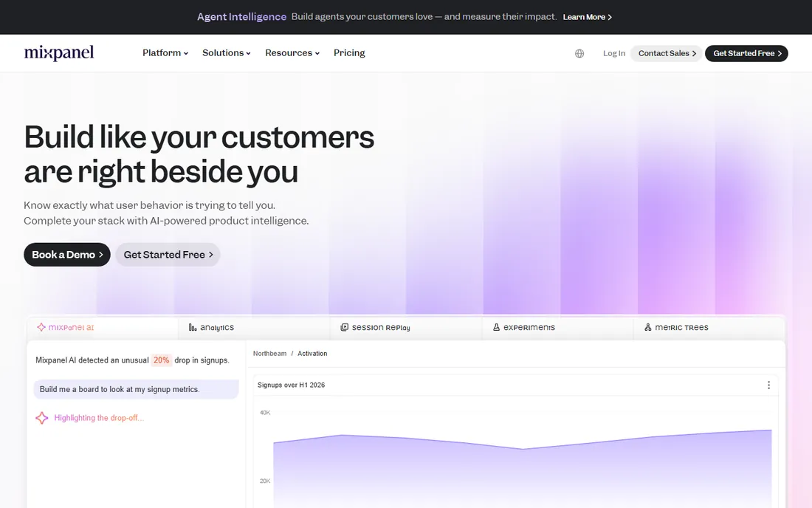Click the 'Signups over H1 2026' chart title
The width and height of the screenshot is (812, 508).
[x=291, y=385]
